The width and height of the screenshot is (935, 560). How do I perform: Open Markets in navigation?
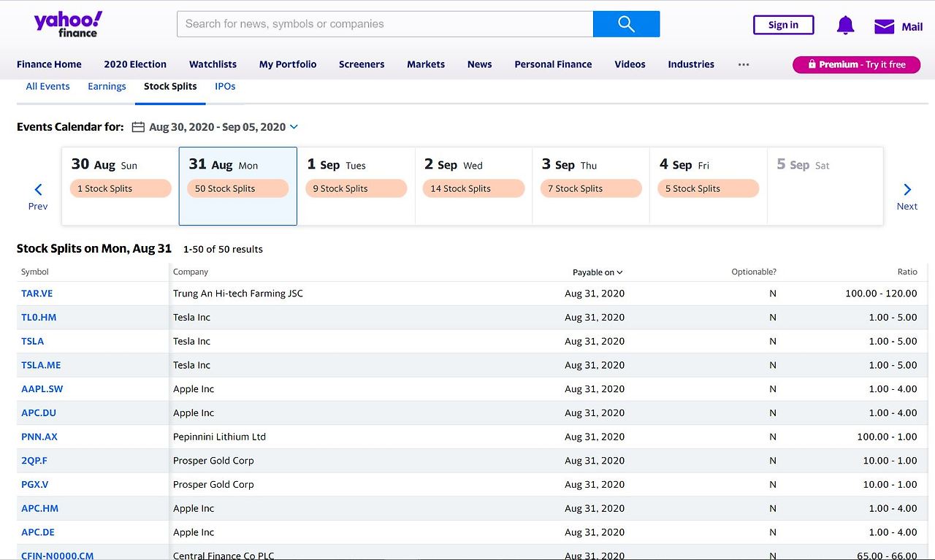coord(426,64)
